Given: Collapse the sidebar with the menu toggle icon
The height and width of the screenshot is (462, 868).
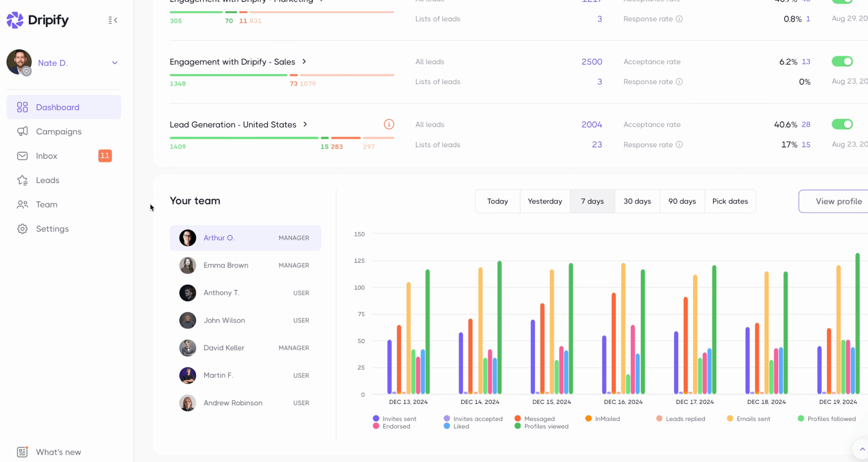Looking at the screenshot, I should click(x=113, y=20).
